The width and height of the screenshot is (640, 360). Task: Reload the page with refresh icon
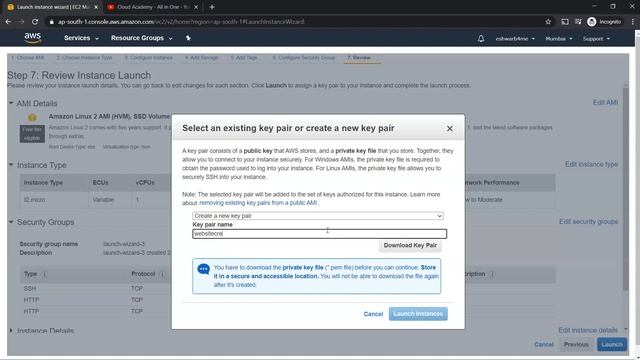click(35, 22)
